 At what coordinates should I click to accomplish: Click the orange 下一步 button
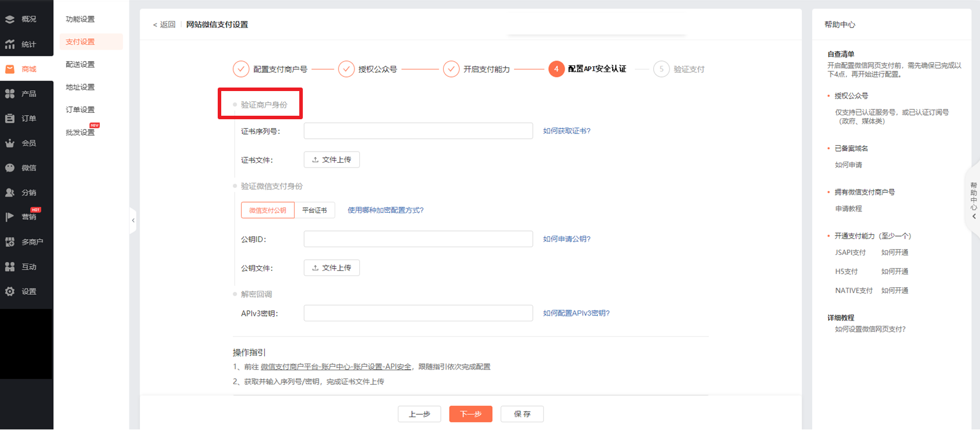pos(471,414)
